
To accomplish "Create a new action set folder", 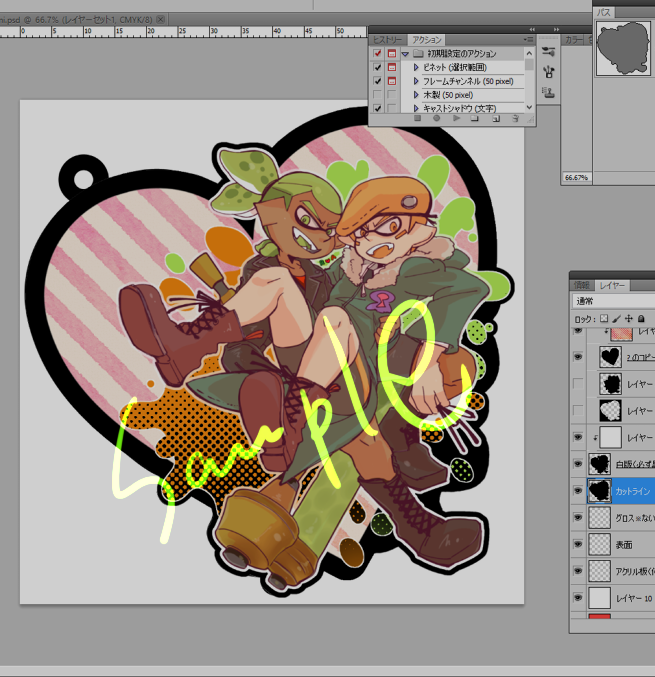I will coord(475,118).
